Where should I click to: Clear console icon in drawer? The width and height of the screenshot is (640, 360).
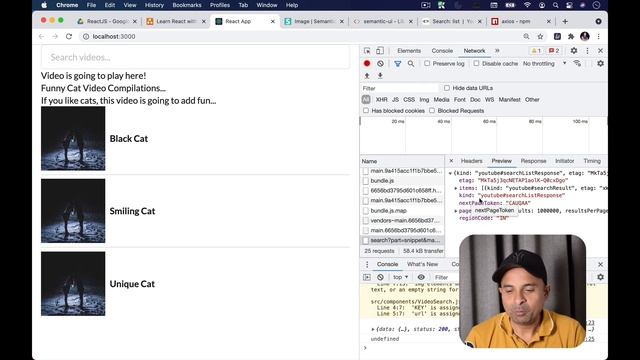tap(380, 277)
